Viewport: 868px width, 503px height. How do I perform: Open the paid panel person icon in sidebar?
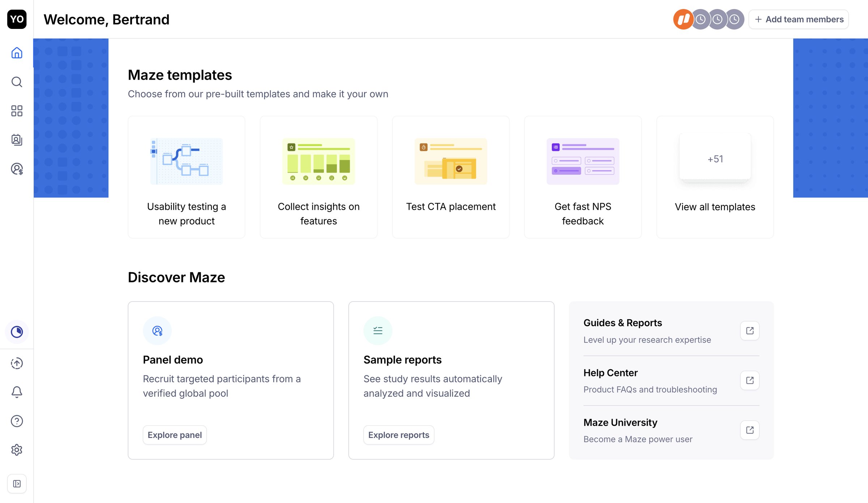click(x=17, y=169)
